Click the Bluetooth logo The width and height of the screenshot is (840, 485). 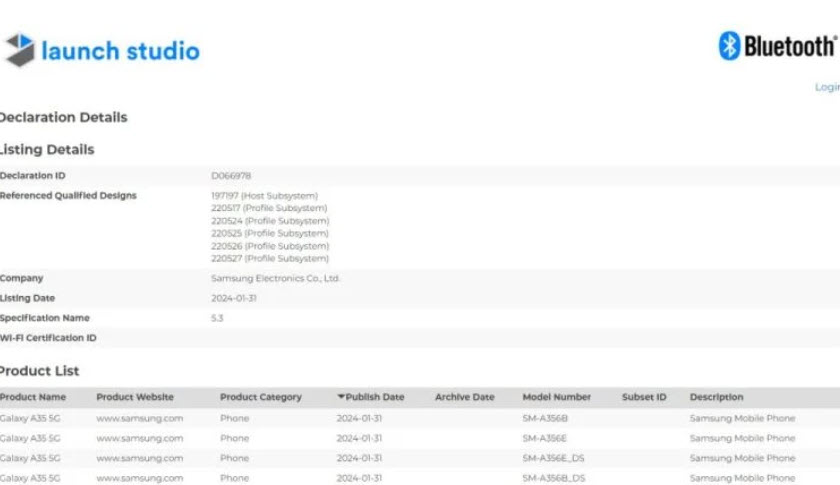[777, 46]
